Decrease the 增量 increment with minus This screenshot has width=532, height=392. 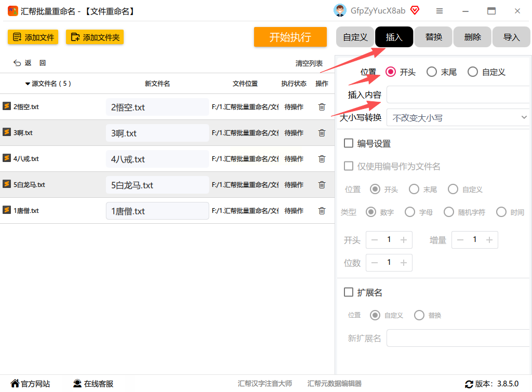point(460,240)
